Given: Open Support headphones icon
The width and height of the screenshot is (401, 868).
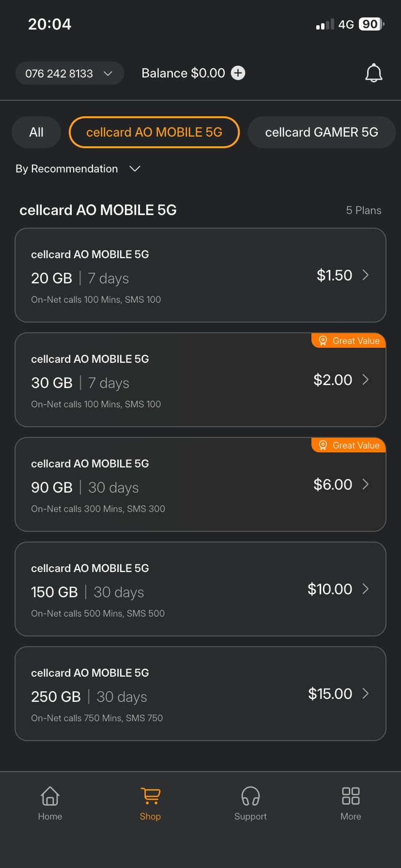Looking at the screenshot, I should (250, 795).
